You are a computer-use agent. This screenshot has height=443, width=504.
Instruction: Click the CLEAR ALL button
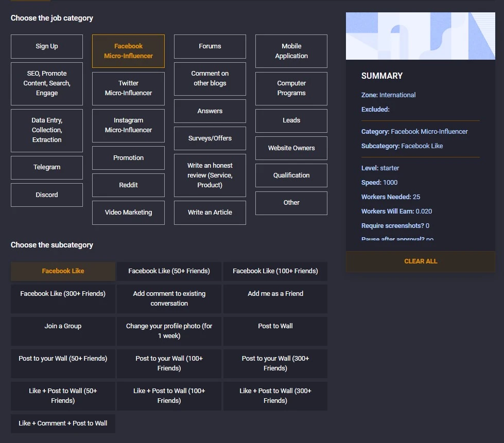click(x=421, y=261)
